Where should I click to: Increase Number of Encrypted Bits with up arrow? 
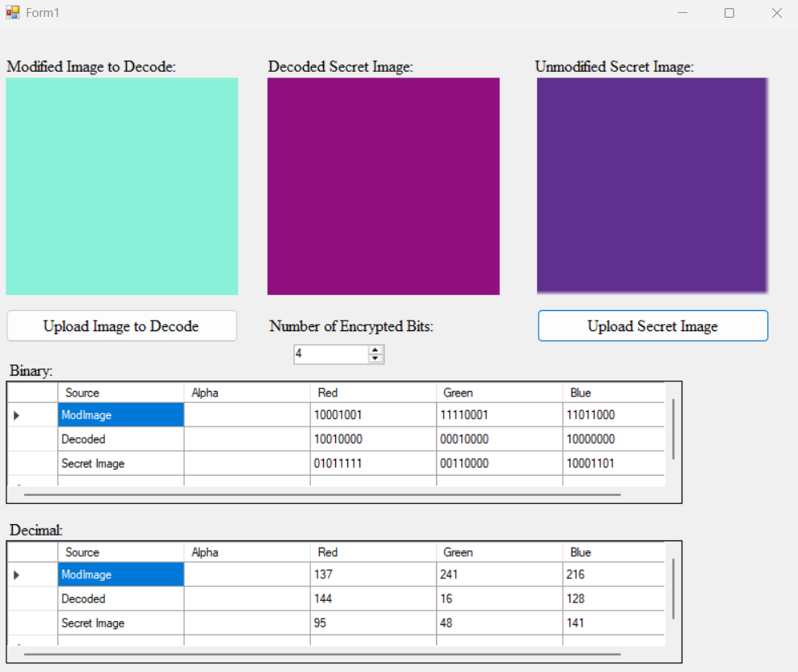click(x=376, y=350)
